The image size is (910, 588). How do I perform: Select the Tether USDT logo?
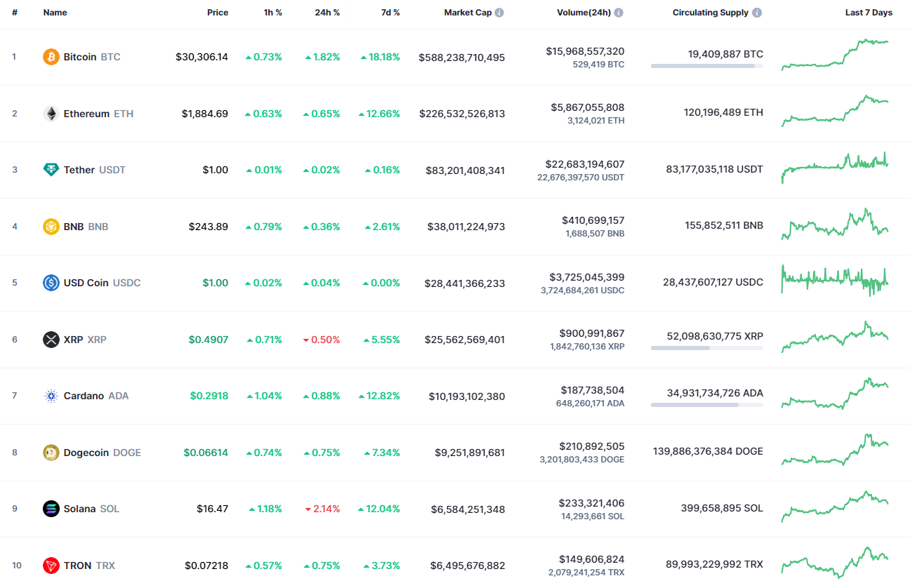50,170
